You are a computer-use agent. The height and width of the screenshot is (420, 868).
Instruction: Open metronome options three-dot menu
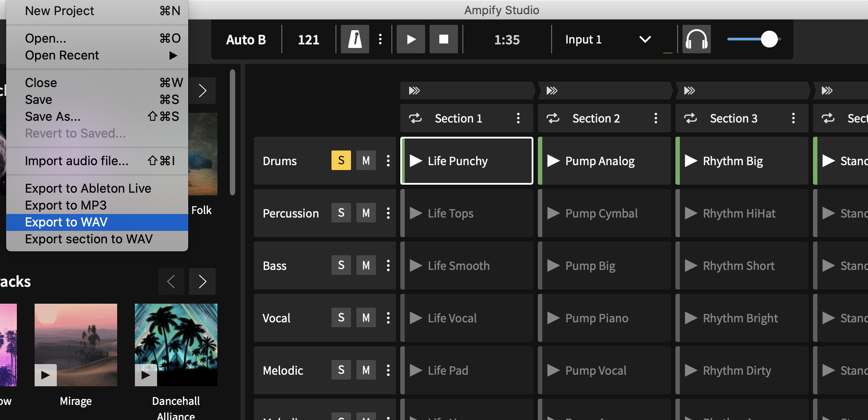click(x=380, y=40)
